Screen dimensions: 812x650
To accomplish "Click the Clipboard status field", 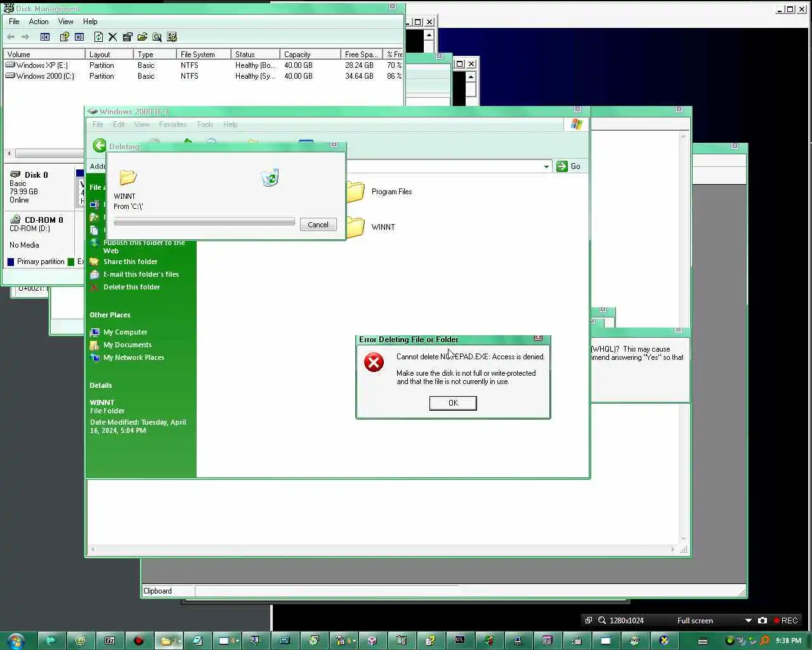I will pos(168,591).
